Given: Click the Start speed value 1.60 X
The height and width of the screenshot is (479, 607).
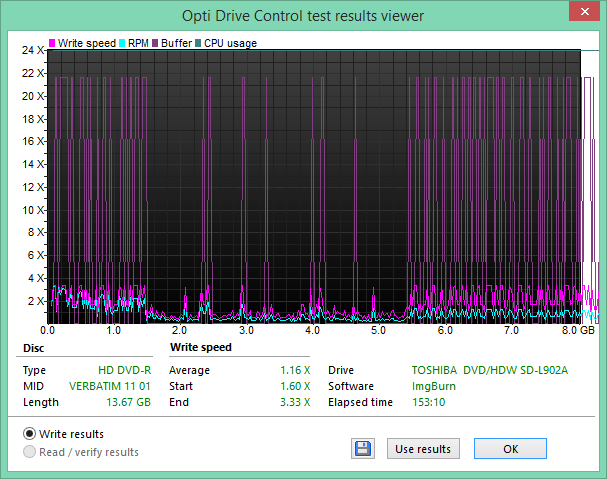Looking at the screenshot, I should (x=295, y=386).
